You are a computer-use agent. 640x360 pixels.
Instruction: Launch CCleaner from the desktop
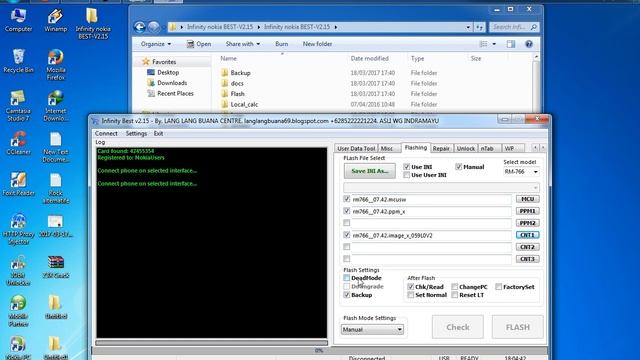click(18, 143)
